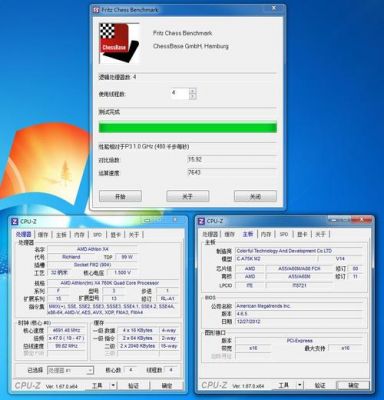Viewport: 384px width, 400px height.
Task: Click the green benchmark progress bar
Action: [x=188, y=128]
